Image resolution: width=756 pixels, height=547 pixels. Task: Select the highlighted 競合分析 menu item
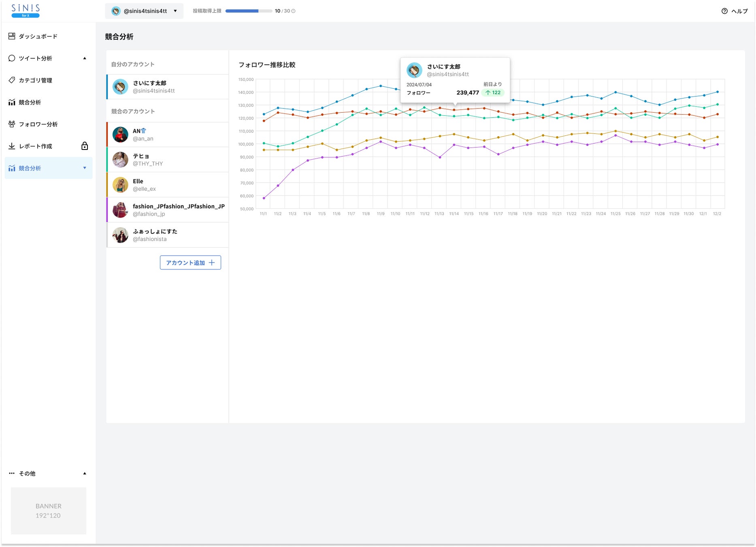(30, 168)
